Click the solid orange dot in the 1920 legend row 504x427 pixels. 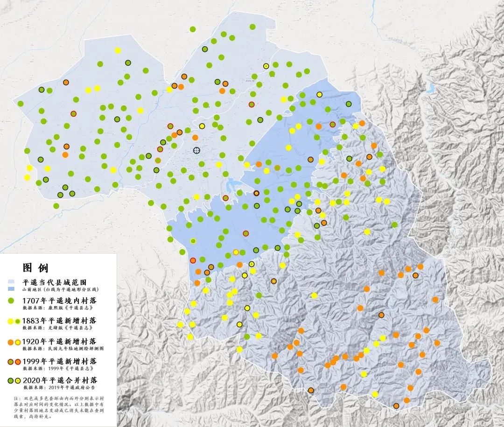point(11,342)
